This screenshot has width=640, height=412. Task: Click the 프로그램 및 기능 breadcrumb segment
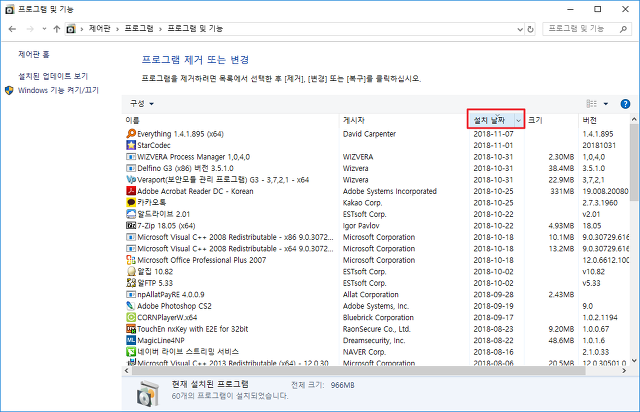pos(195,29)
